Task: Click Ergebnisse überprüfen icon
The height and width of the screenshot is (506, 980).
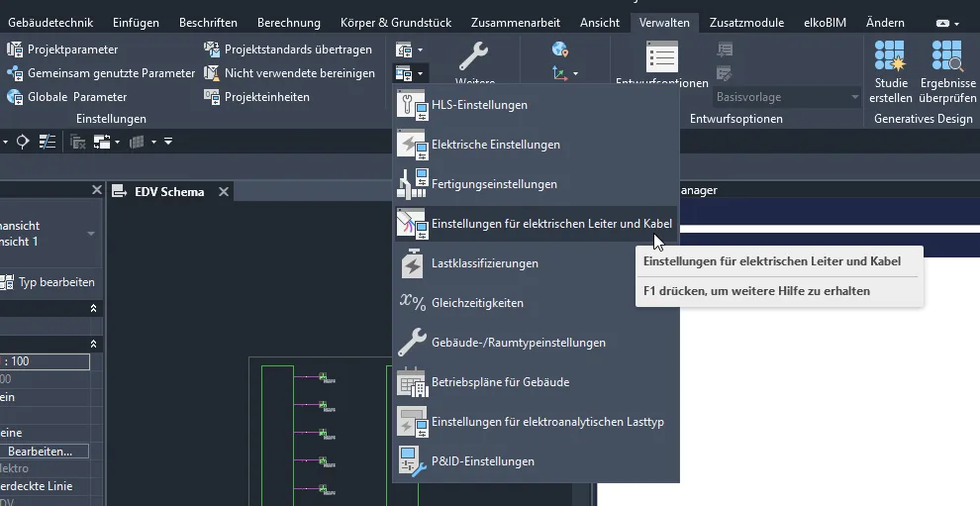Action: 947,55
